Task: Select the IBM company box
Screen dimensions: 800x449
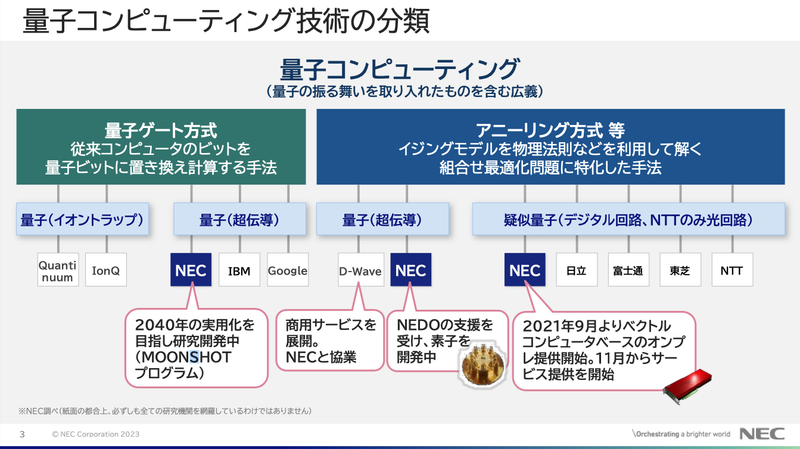Action: click(240, 270)
